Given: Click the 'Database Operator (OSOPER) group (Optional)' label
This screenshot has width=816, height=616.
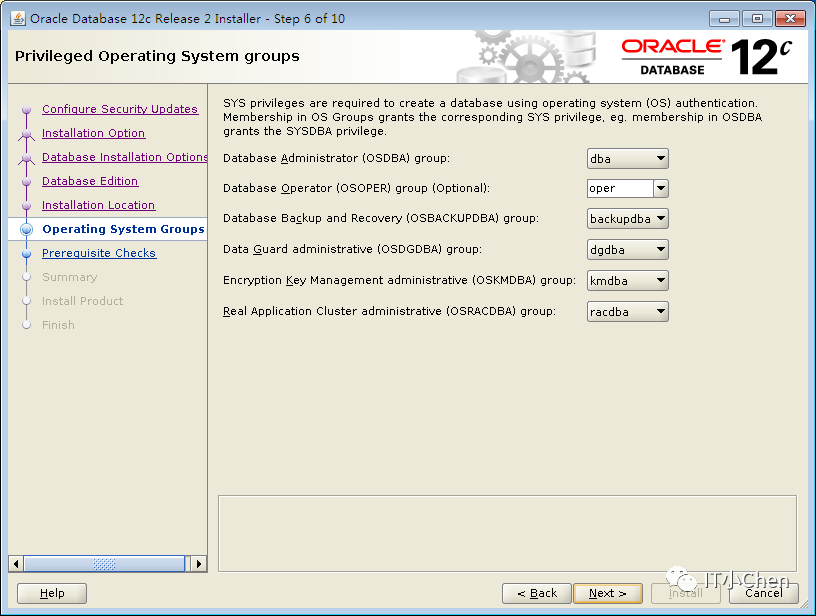Looking at the screenshot, I should pos(356,188).
